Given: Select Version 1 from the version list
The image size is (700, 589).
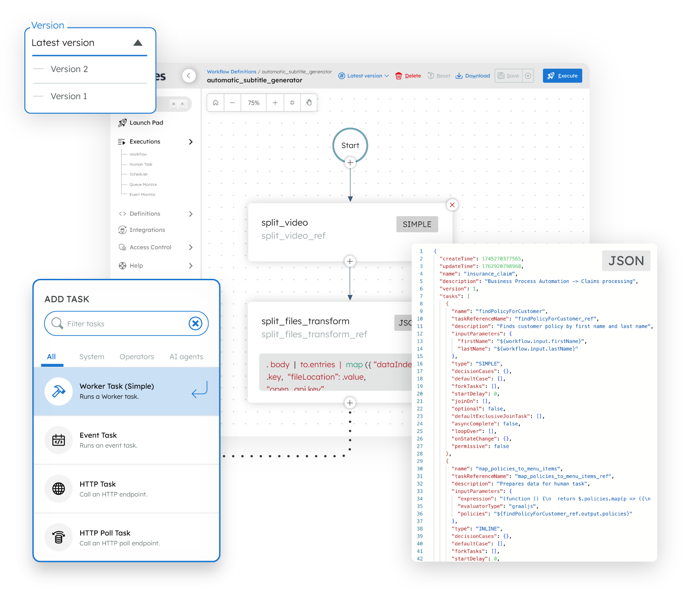Looking at the screenshot, I should (x=69, y=96).
